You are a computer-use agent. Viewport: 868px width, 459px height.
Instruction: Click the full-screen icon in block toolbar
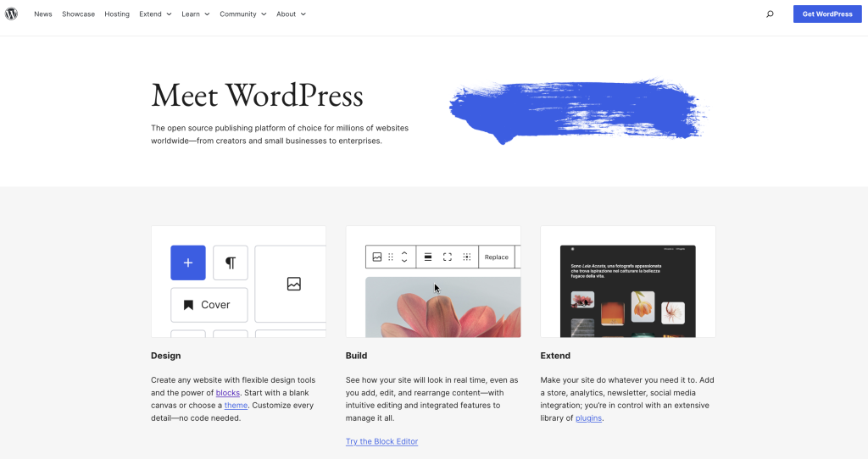[x=448, y=257]
